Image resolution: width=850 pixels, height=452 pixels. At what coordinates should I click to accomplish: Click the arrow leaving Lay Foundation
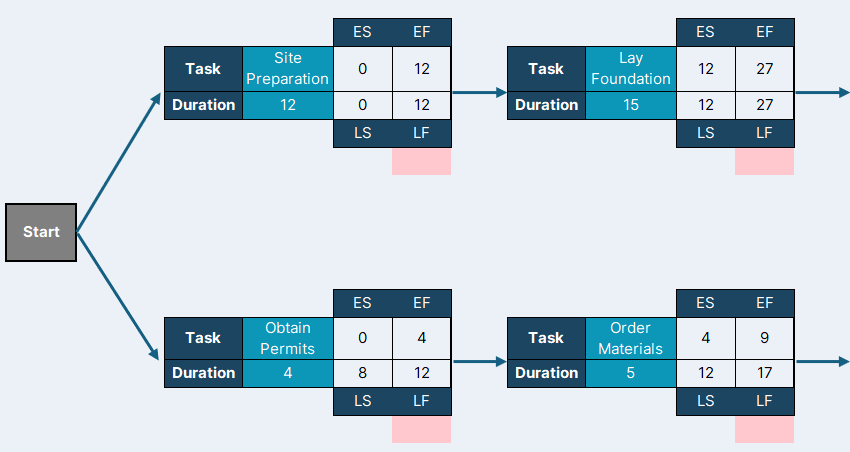click(822, 93)
